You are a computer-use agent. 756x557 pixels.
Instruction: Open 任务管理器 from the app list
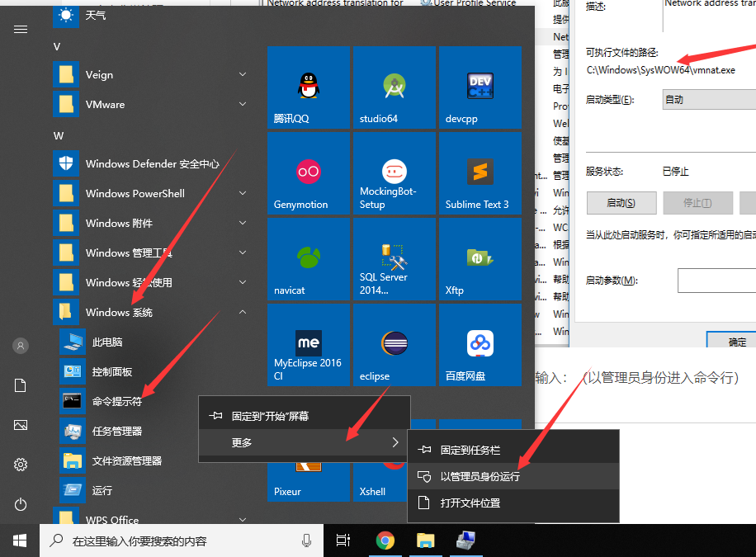128,431
